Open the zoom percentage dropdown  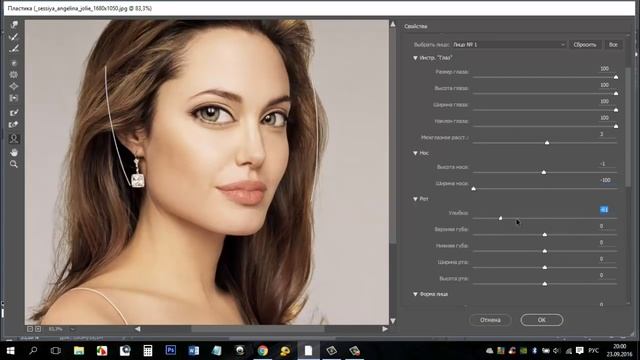click(x=73, y=329)
